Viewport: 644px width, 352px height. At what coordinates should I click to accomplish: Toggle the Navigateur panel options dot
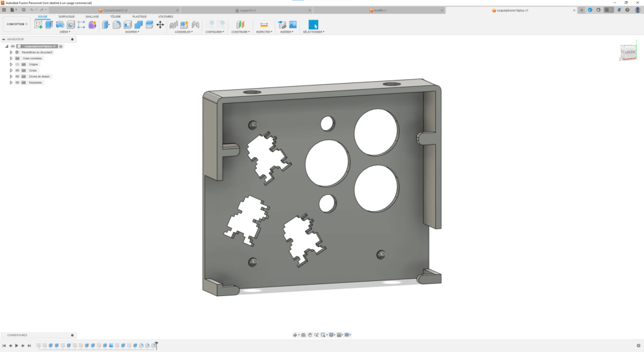72,40
